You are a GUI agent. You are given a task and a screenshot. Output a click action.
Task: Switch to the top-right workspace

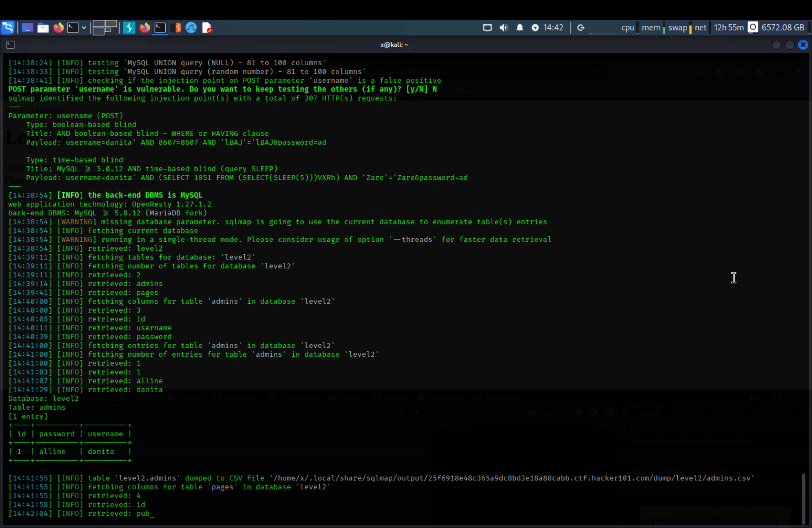click(x=111, y=24)
